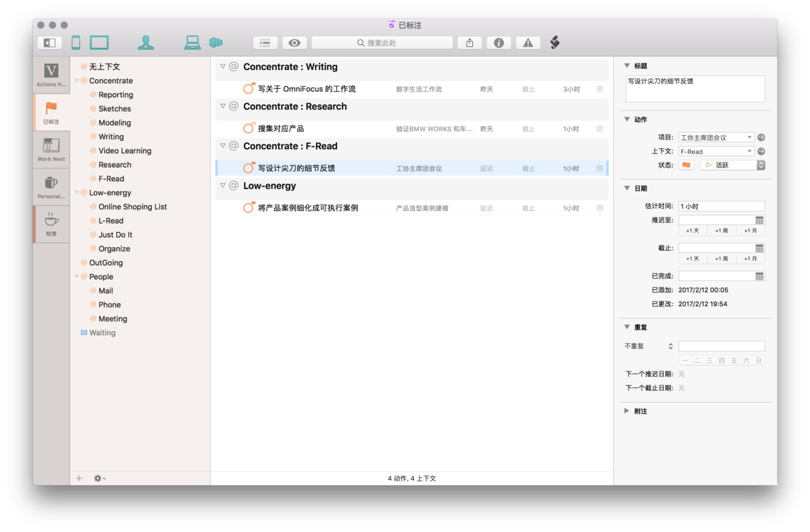Check off 将产品案例细化成可执行案例 task
810x532 pixels.
point(249,208)
